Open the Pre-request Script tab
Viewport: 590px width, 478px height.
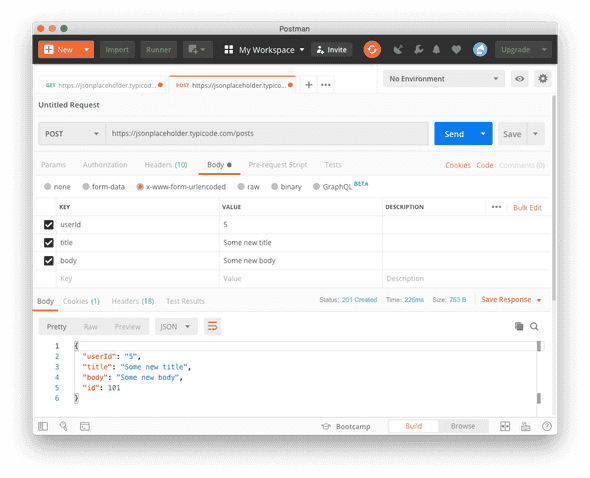(278, 165)
